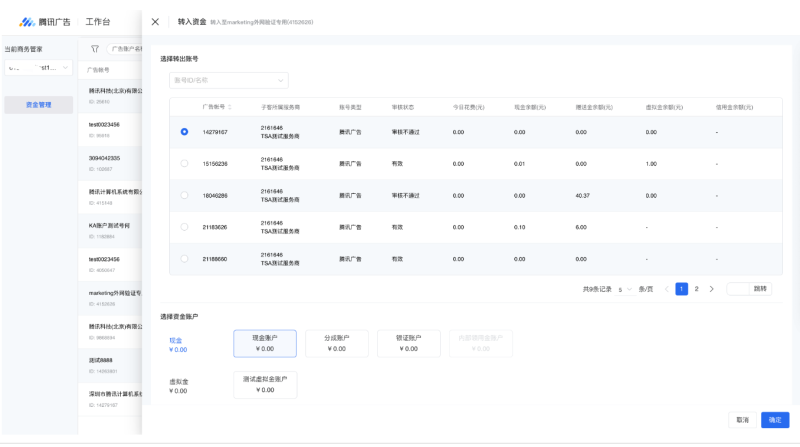The width and height of the screenshot is (800, 447).
Task: Choose radio button for account 21163626
Action: pyautogui.click(x=184, y=227)
